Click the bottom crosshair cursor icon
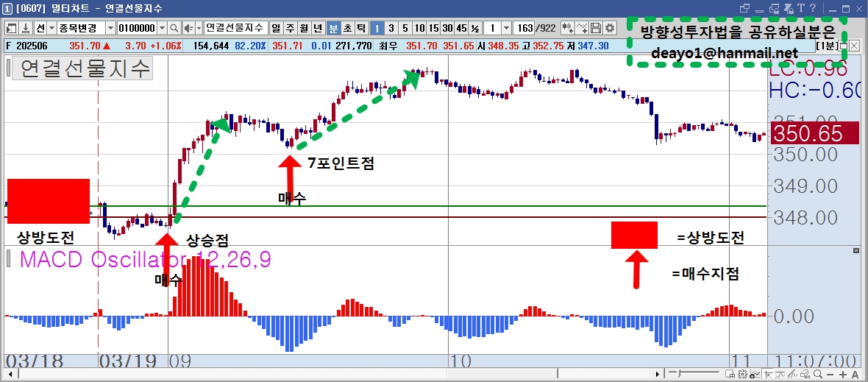Viewport: 868px width, 382px height. (769, 375)
